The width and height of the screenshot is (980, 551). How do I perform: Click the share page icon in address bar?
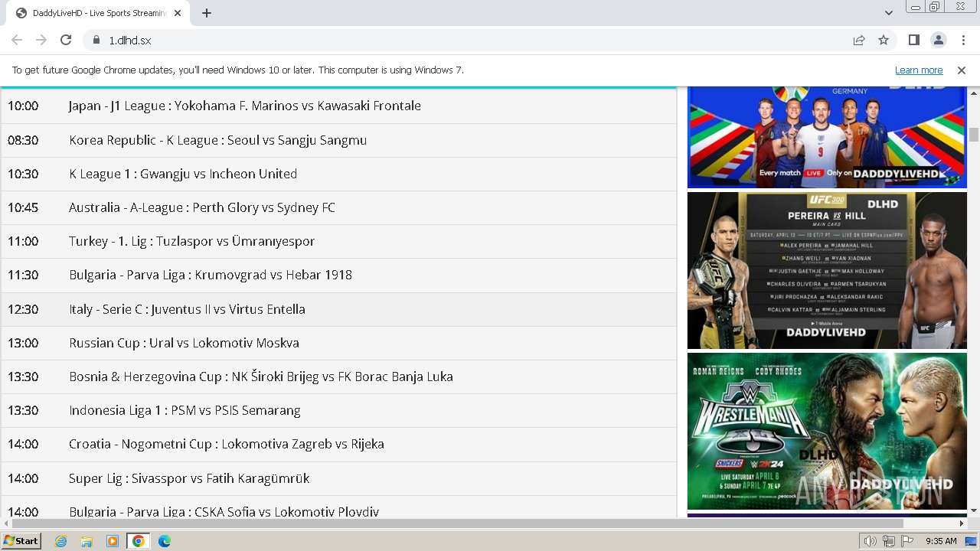click(x=859, y=40)
